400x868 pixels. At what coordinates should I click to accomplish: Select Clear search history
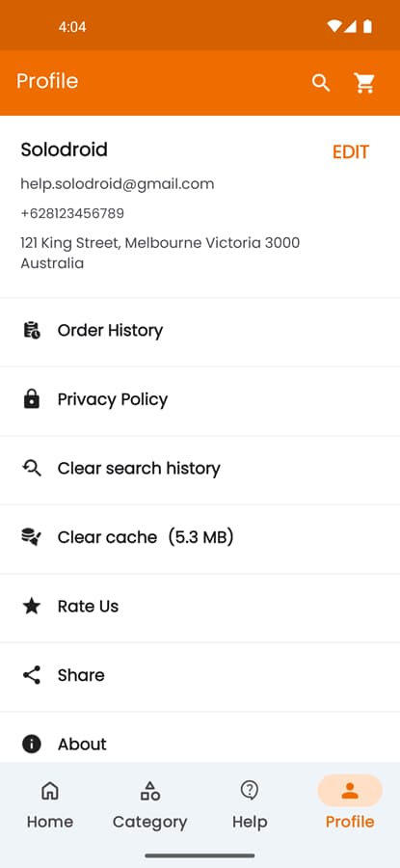pyautogui.click(x=200, y=471)
